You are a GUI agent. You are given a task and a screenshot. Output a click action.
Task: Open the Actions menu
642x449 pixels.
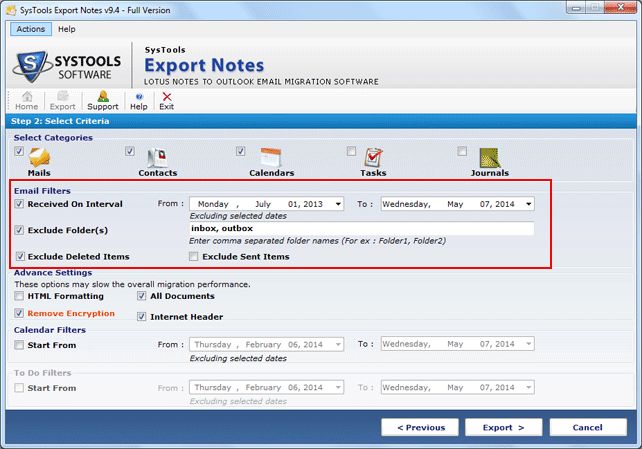pyautogui.click(x=31, y=29)
